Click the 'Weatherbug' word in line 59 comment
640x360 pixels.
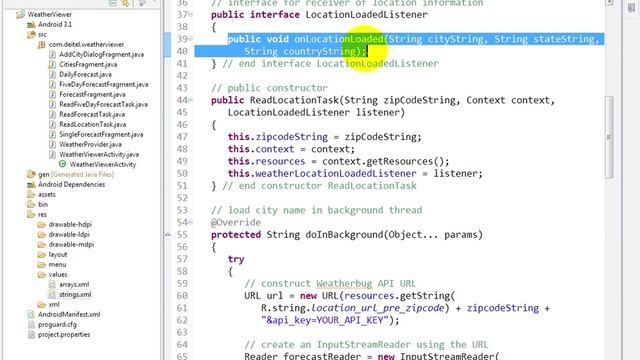(344, 283)
